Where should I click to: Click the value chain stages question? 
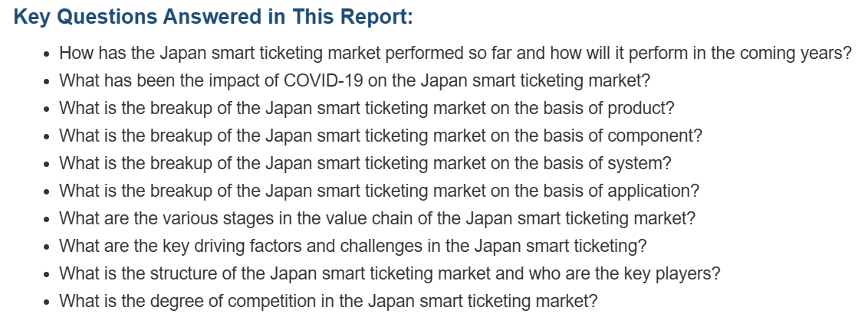tap(377, 218)
